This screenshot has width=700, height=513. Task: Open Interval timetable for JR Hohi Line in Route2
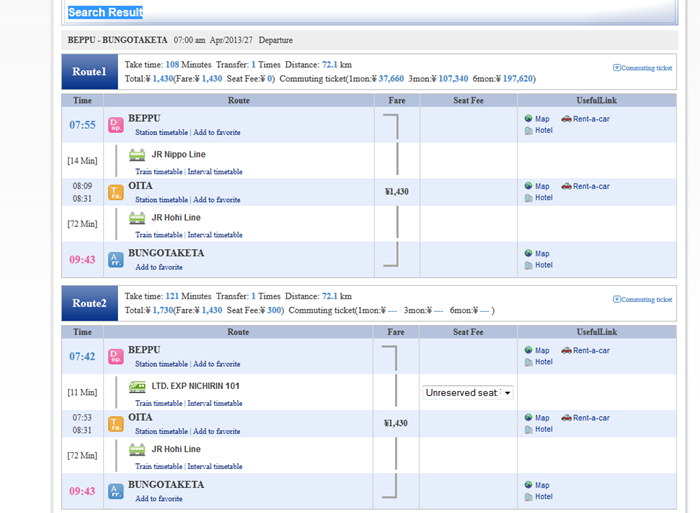click(x=215, y=467)
